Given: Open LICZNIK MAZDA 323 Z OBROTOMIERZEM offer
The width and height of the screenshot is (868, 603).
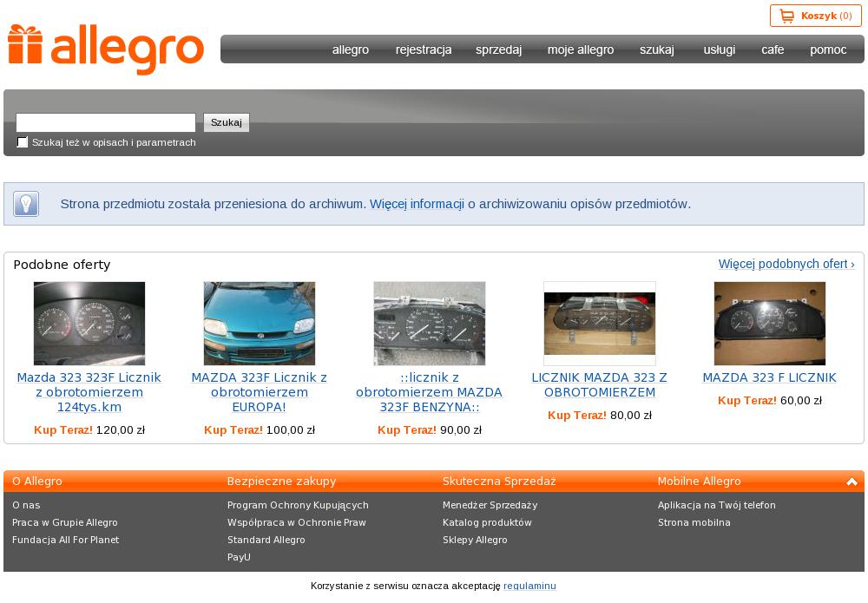Looking at the screenshot, I should (600, 385).
